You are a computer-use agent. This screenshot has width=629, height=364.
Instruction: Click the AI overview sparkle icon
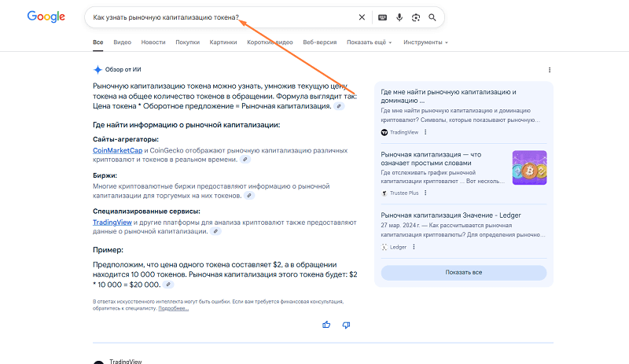point(97,69)
